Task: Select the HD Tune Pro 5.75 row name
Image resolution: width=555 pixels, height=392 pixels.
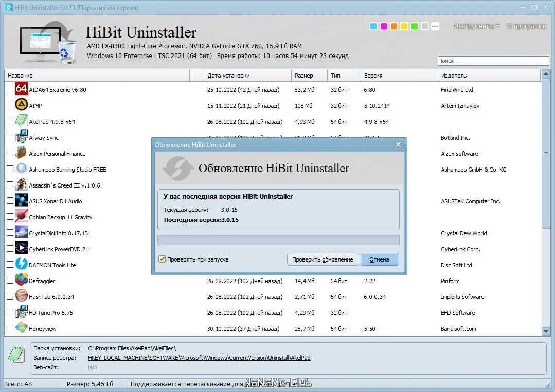Action: click(51, 312)
